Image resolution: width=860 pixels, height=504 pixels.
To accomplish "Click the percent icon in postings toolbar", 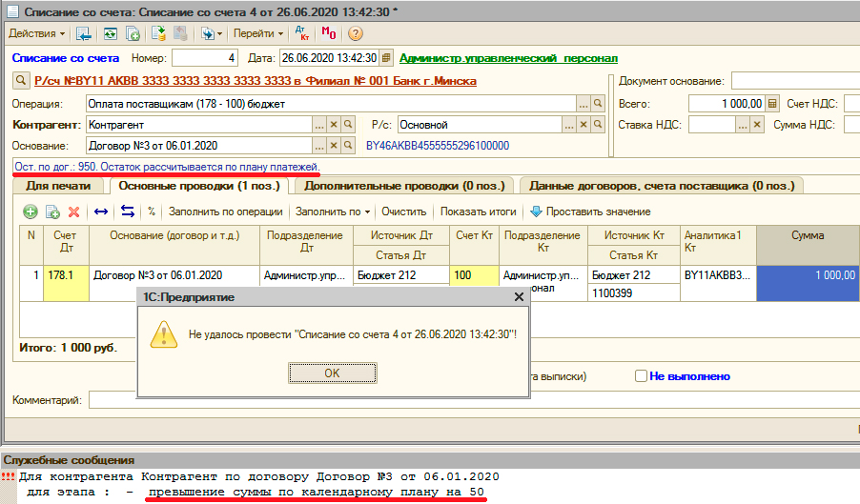I will pos(151,212).
